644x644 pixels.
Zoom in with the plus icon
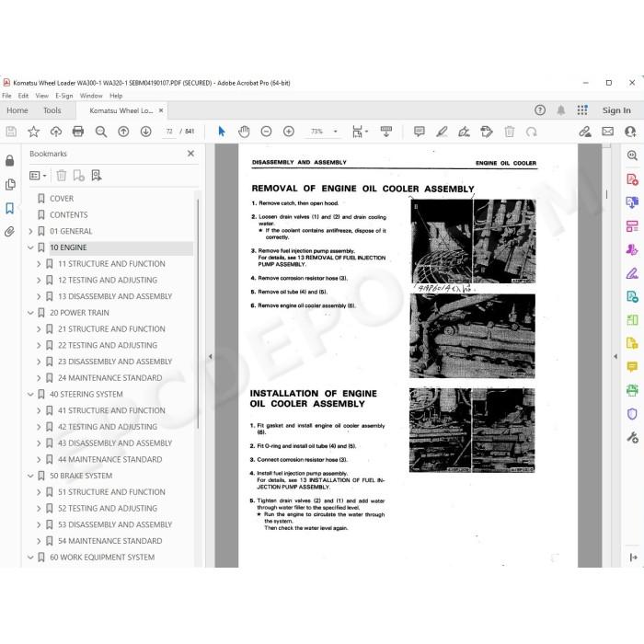289,132
